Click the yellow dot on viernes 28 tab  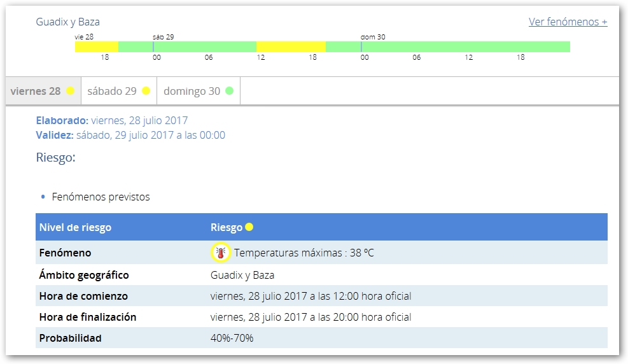(x=70, y=91)
